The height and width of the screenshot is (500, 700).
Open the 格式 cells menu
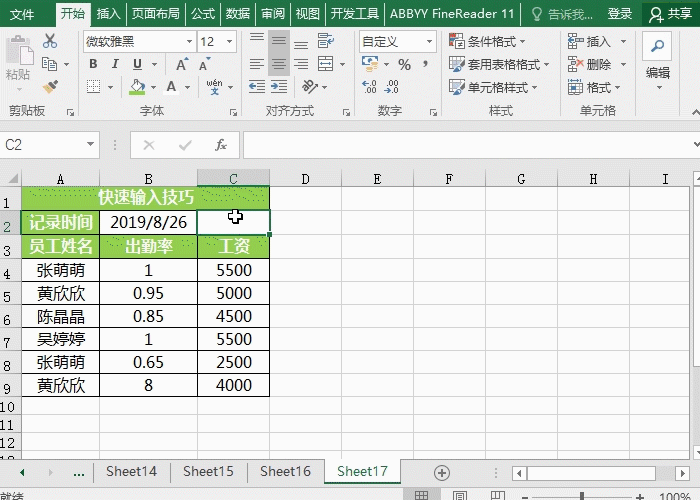pyautogui.click(x=594, y=87)
